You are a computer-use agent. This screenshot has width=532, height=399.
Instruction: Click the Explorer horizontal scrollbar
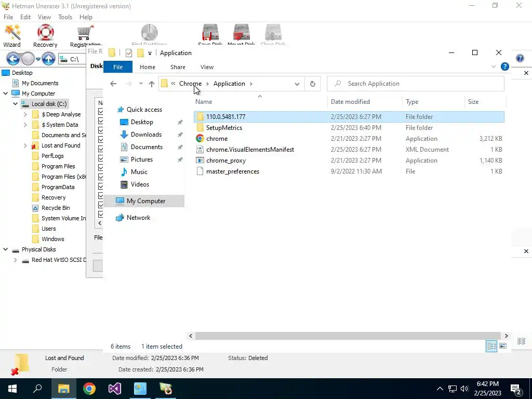348,336
